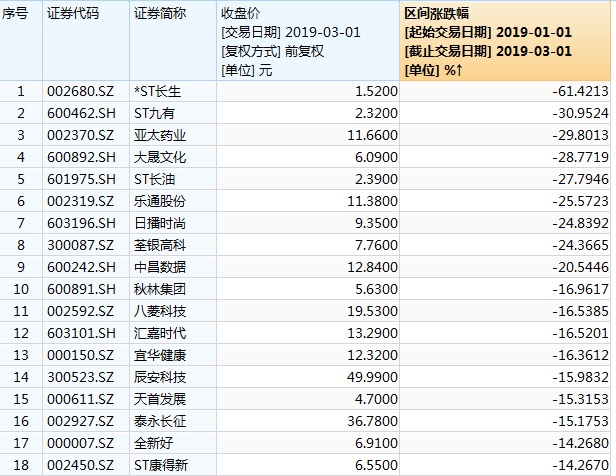Select stock code 600242.SH

pos(86,267)
